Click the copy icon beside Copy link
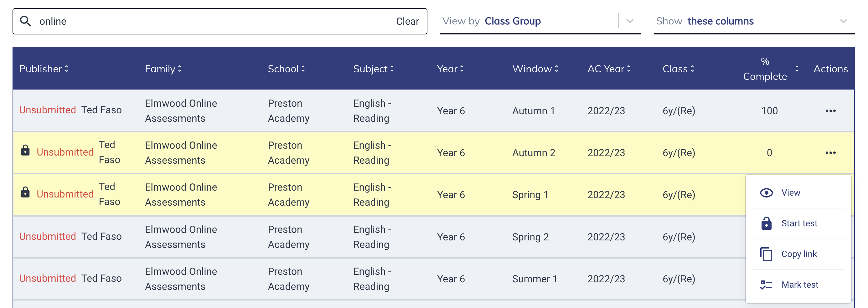 click(x=766, y=254)
